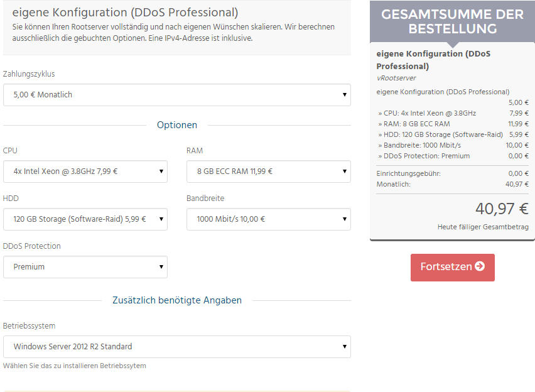Click the Fortsetzen button
535x392 pixels.
tap(453, 268)
